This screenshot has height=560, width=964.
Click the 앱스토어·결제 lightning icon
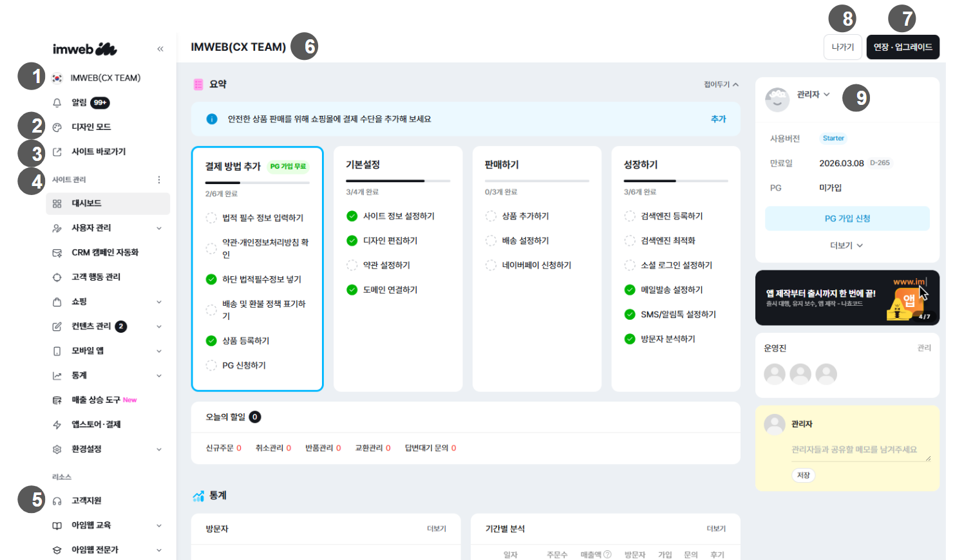click(57, 425)
